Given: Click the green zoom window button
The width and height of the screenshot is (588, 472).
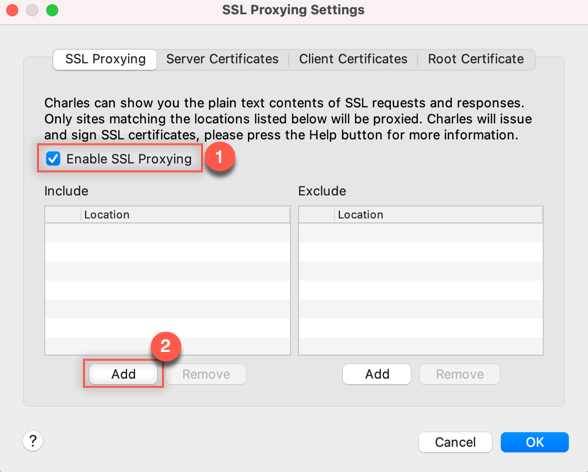Looking at the screenshot, I should (x=52, y=10).
